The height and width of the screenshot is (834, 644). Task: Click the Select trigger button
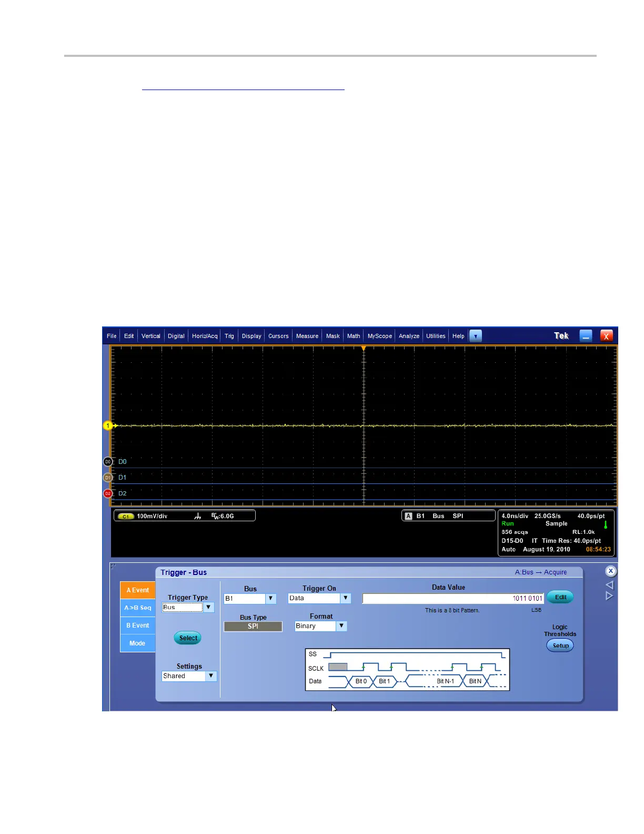(x=188, y=638)
